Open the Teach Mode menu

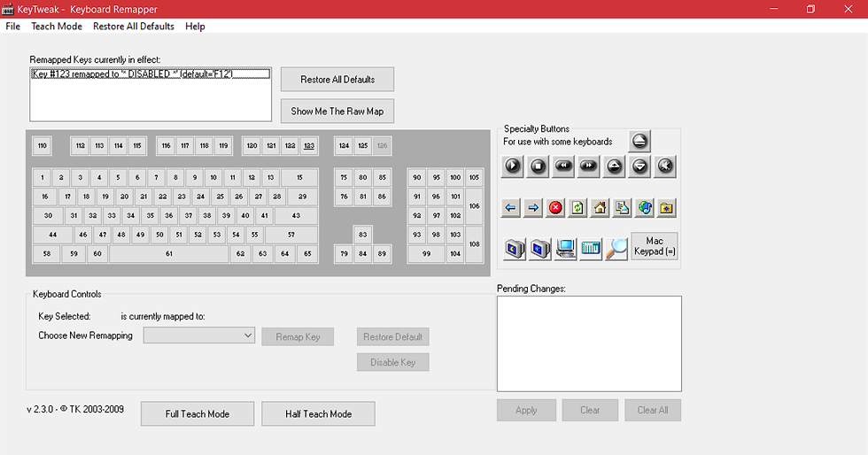pos(57,26)
